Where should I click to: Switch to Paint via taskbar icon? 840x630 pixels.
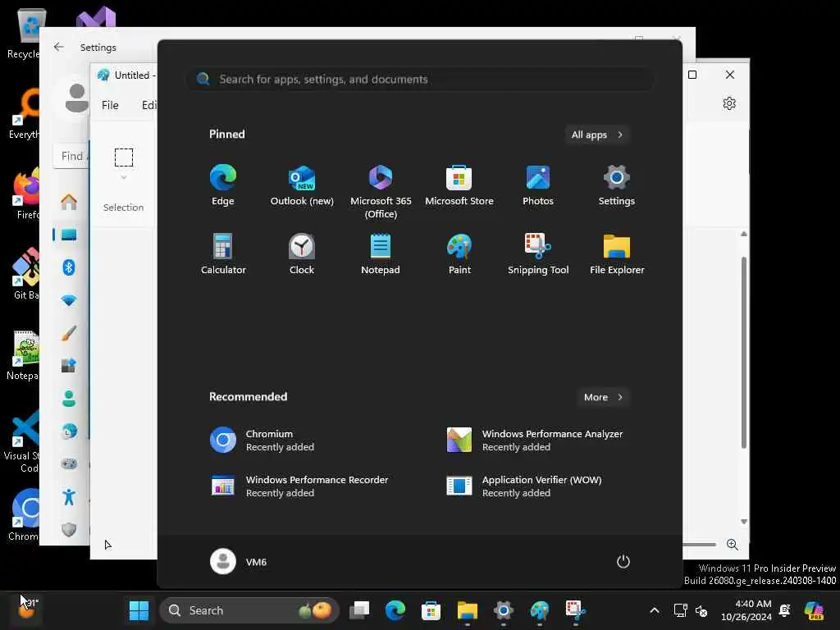click(540, 610)
